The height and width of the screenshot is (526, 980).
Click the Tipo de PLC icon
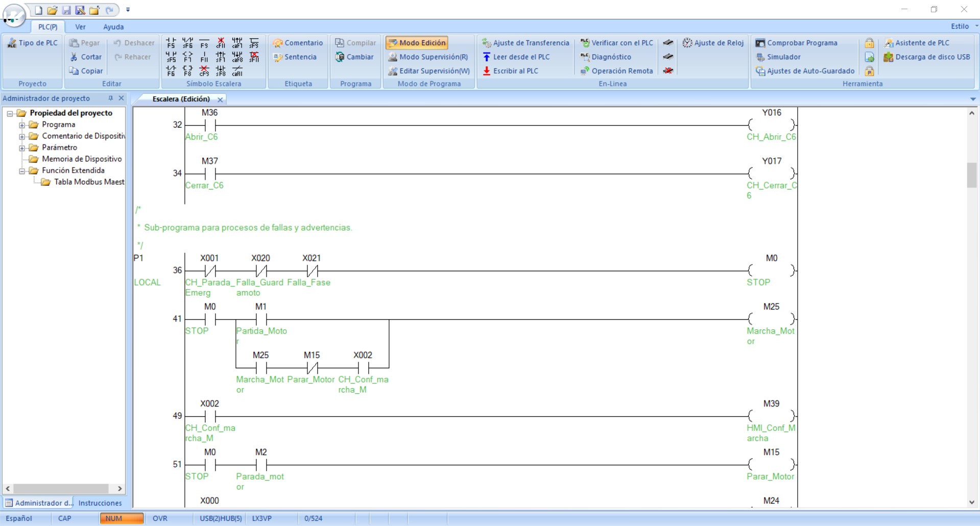coord(12,43)
